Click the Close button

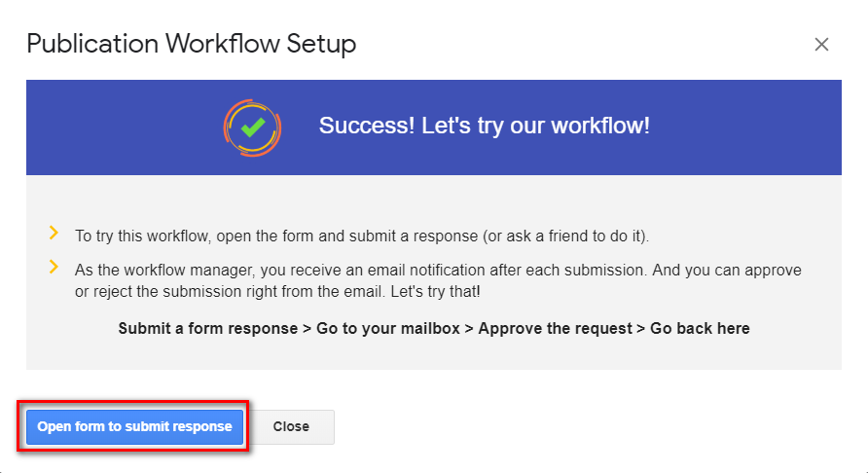291,426
